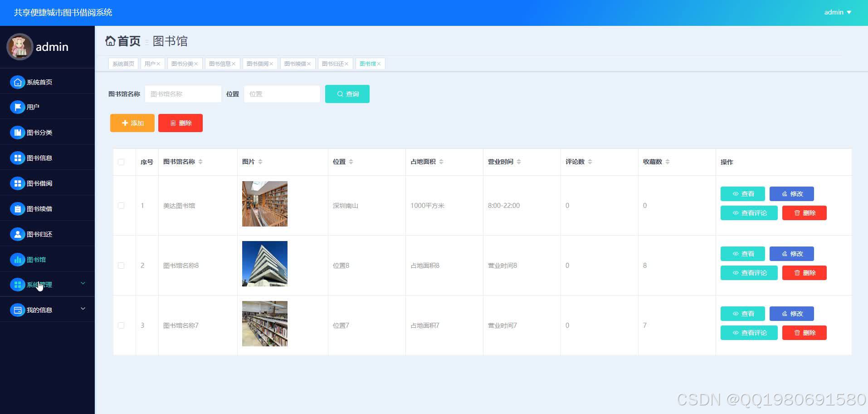
Task: Open the 美达图书馆 bookshelf thumbnail image
Action: pyautogui.click(x=265, y=204)
